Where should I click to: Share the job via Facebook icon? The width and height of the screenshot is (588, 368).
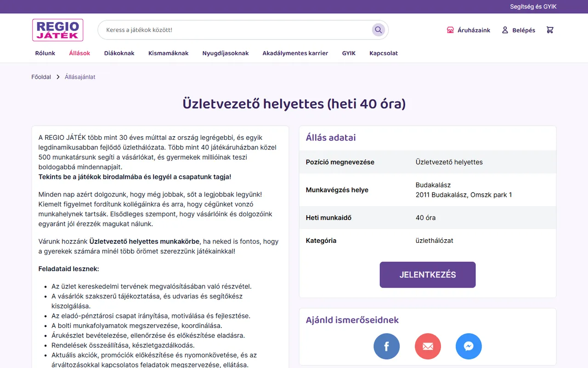386,346
